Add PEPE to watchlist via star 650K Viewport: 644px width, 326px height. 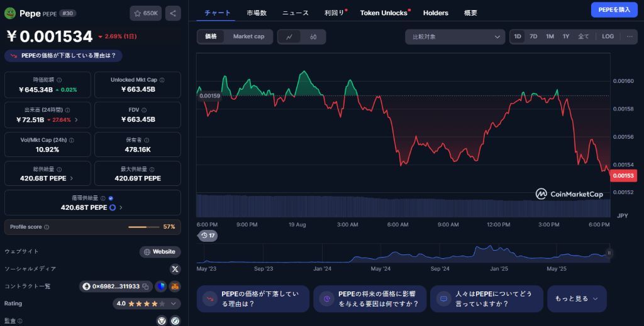[x=146, y=13]
